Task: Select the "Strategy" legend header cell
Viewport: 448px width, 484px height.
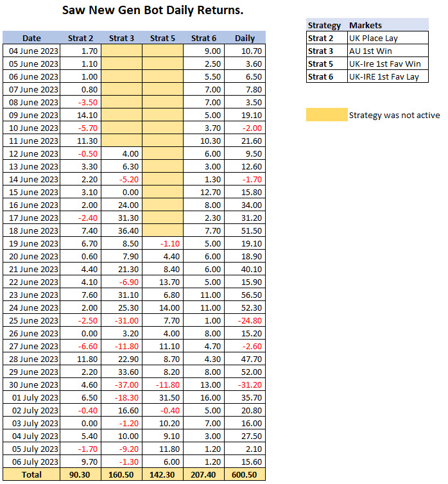Action: (326, 25)
